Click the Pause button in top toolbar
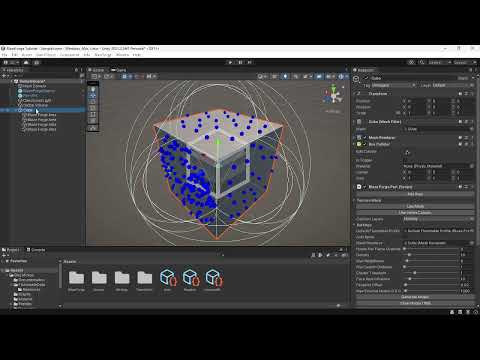The image size is (480, 360). pyautogui.click(x=240, y=62)
